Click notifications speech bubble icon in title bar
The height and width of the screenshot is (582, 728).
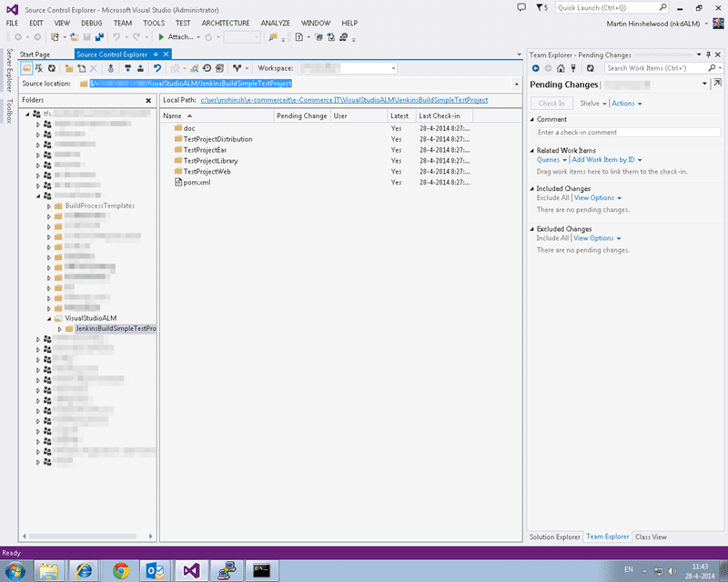click(521, 7)
